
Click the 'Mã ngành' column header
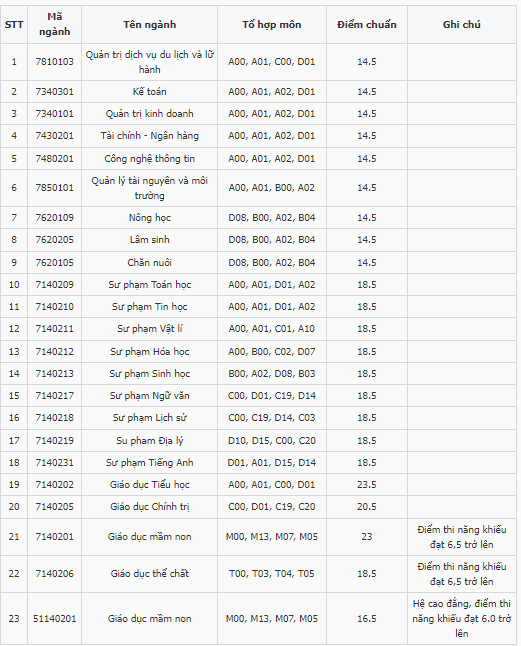tap(54, 24)
